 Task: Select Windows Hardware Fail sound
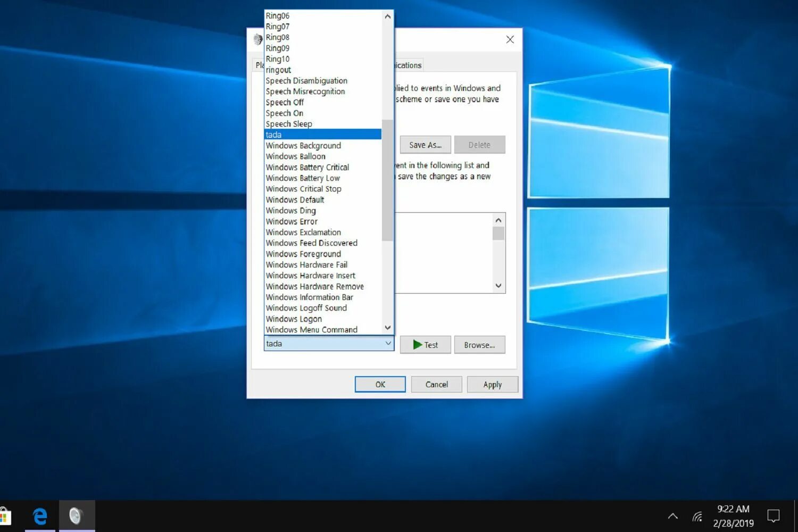(x=323, y=265)
